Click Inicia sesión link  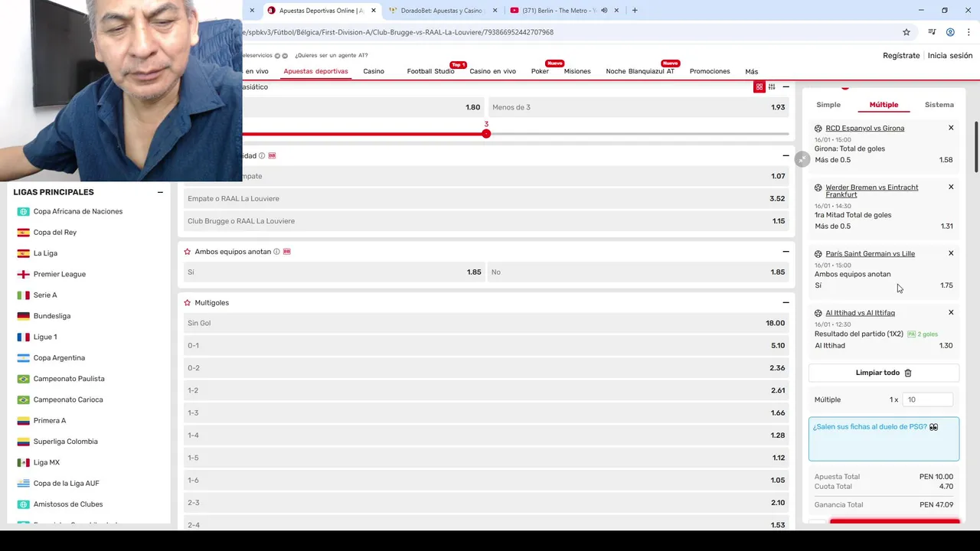950,55
